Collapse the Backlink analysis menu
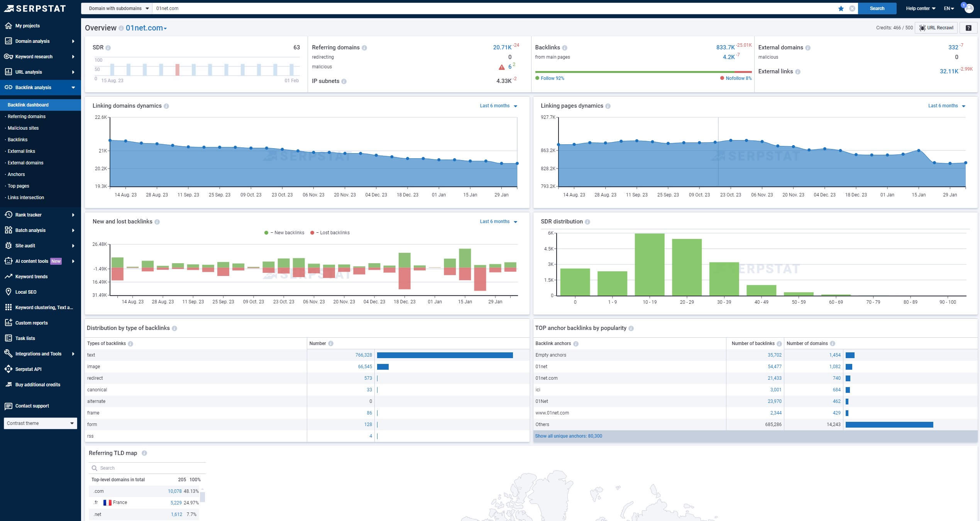Viewport: 980px width, 521px height. click(x=41, y=87)
